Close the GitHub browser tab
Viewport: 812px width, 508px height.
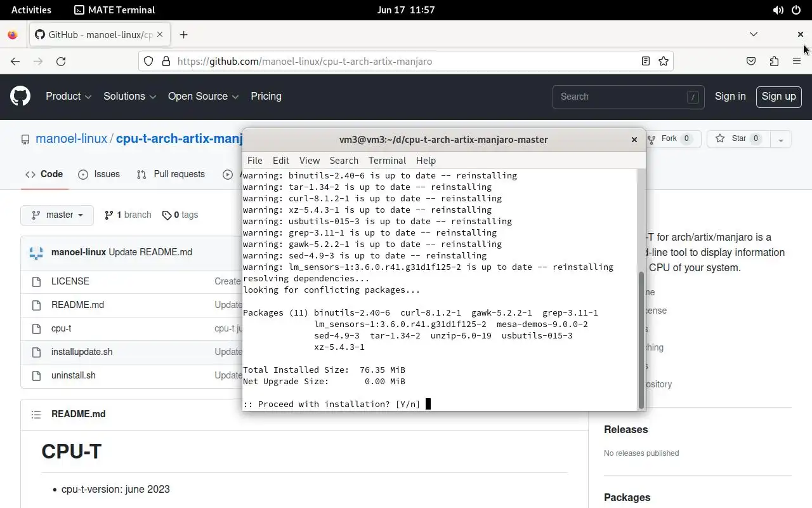click(x=160, y=35)
